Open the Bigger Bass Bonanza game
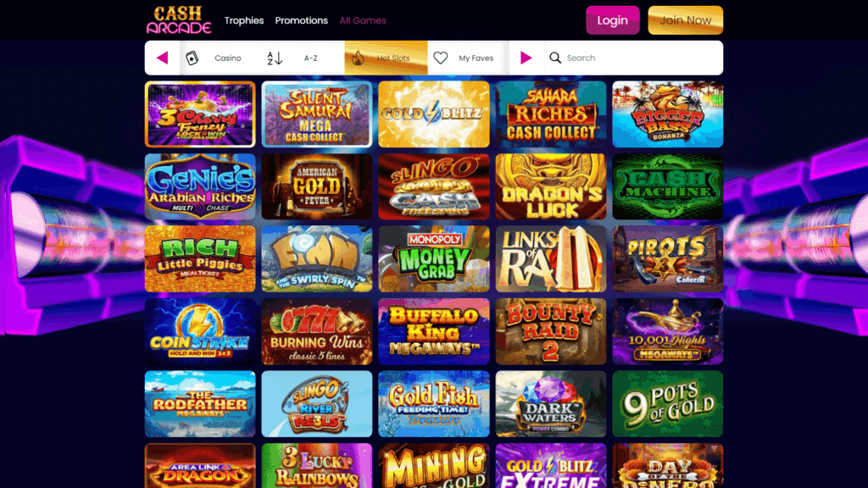This screenshot has width=868, height=488. click(668, 114)
